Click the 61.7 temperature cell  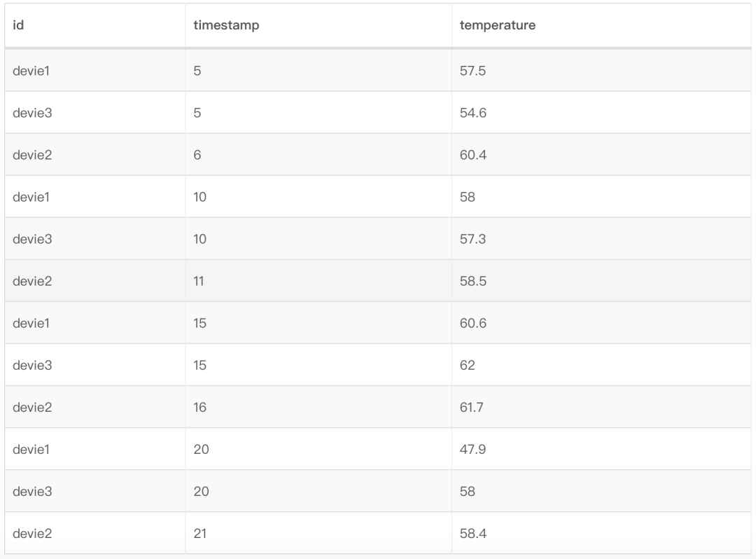click(472, 407)
